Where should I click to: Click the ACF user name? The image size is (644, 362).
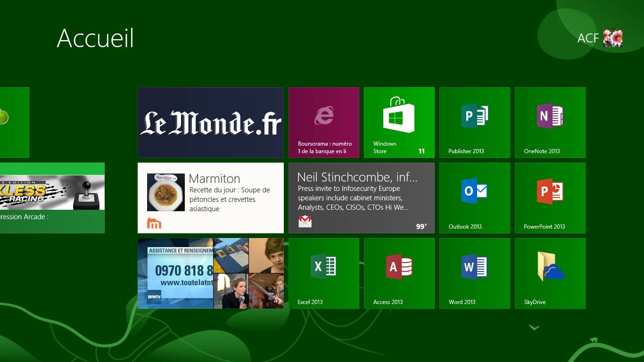588,38
